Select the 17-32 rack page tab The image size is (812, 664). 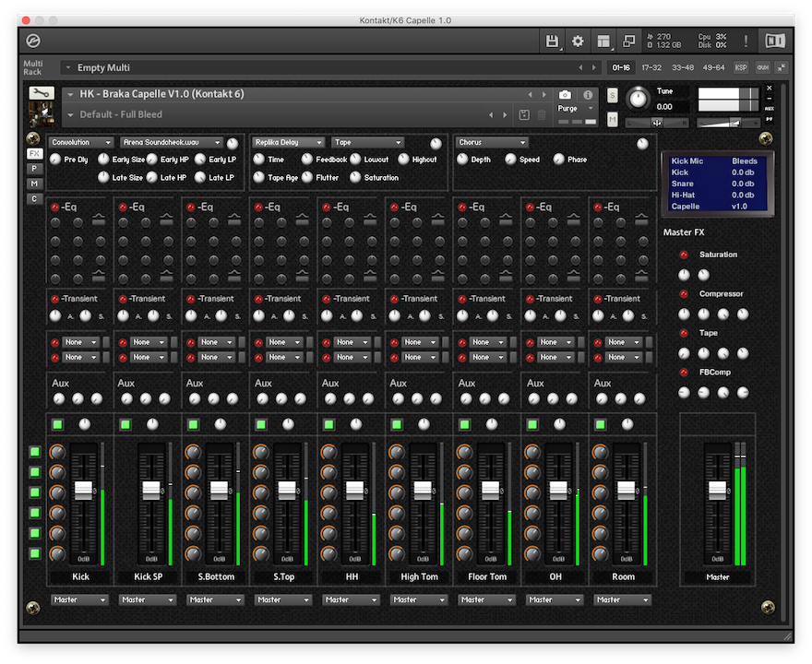(651, 67)
